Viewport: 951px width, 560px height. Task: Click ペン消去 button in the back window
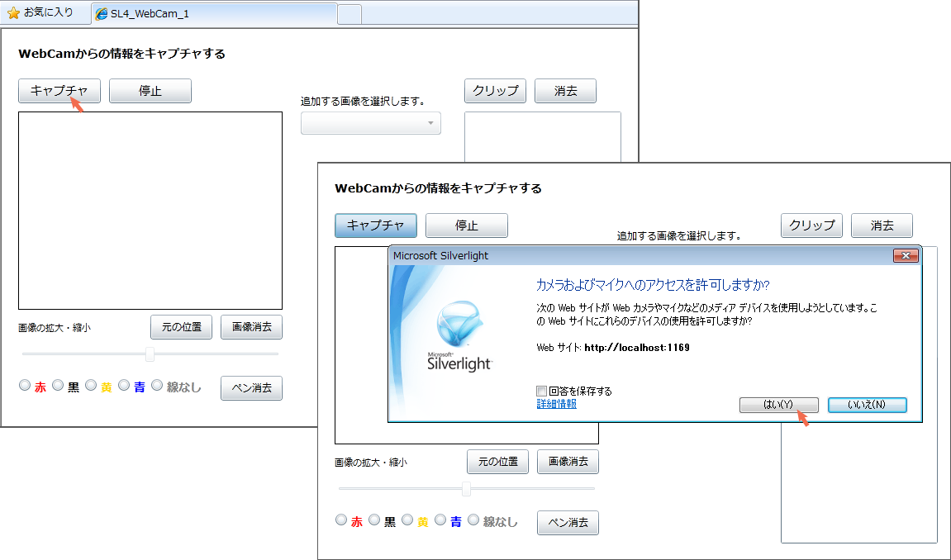[252, 388]
